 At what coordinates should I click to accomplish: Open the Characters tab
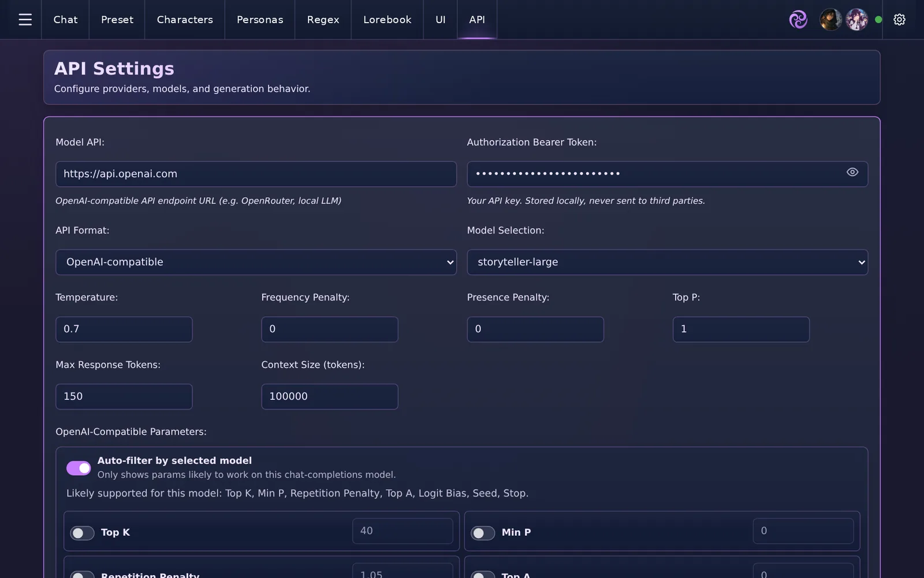[185, 20]
